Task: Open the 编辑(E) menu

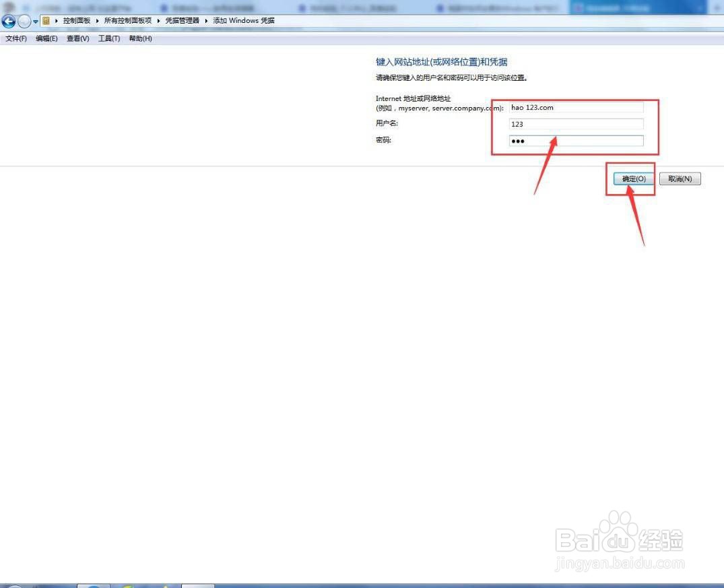Action: click(x=46, y=38)
